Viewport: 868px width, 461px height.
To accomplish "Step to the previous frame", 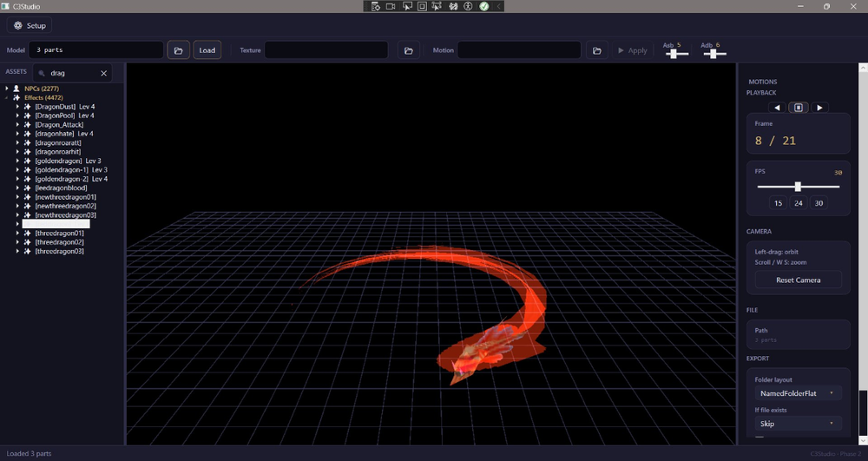I will coord(777,108).
